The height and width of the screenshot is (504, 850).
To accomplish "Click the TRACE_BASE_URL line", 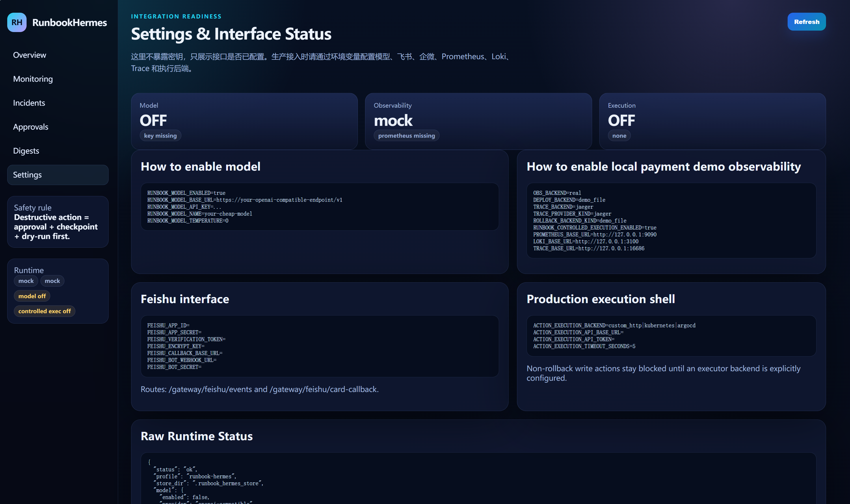I will pyautogui.click(x=589, y=248).
